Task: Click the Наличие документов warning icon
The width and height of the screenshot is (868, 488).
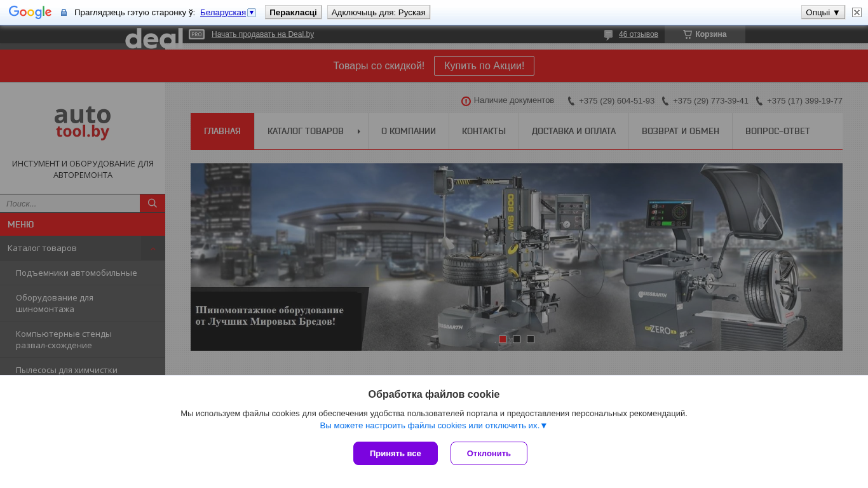Action: coord(466,101)
